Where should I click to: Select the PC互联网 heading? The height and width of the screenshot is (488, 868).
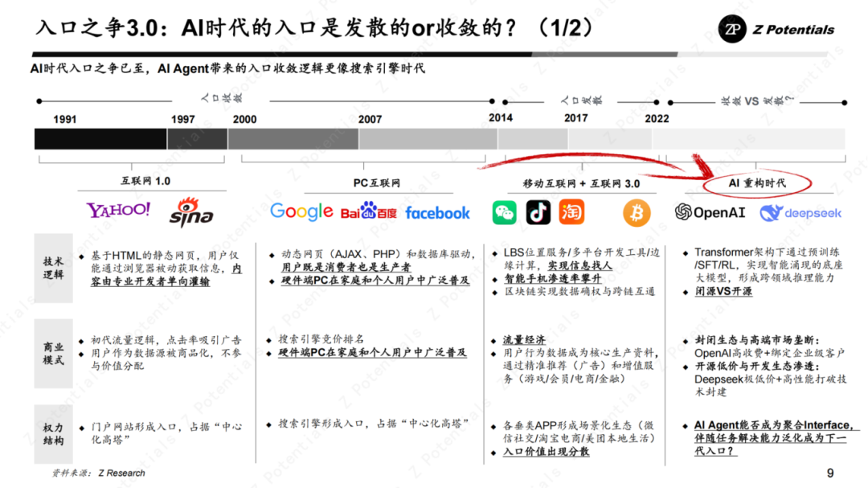[376, 182]
